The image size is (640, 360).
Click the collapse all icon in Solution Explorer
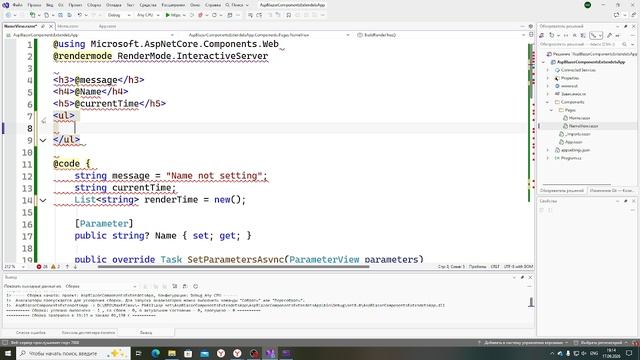click(574, 36)
